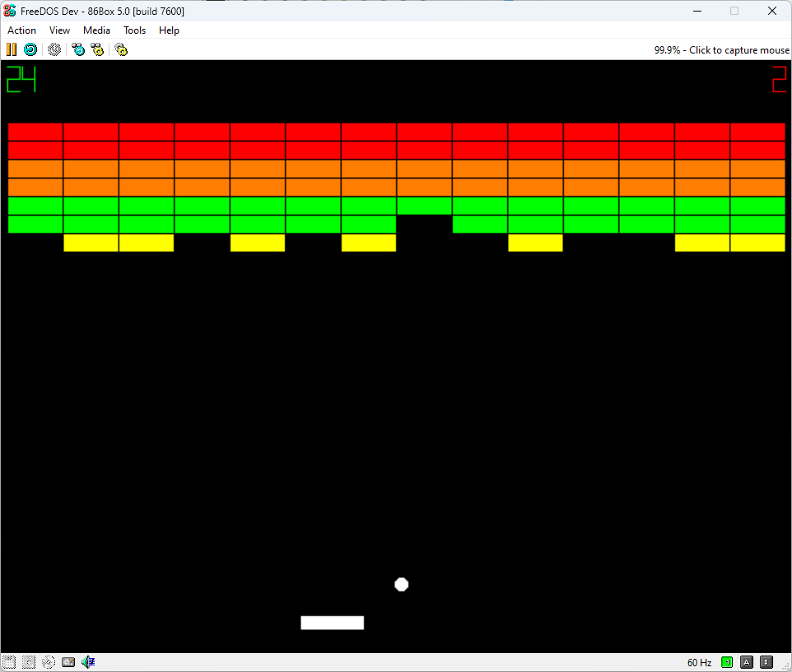Open the Media menu
The height and width of the screenshot is (672, 792).
(96, 30)
